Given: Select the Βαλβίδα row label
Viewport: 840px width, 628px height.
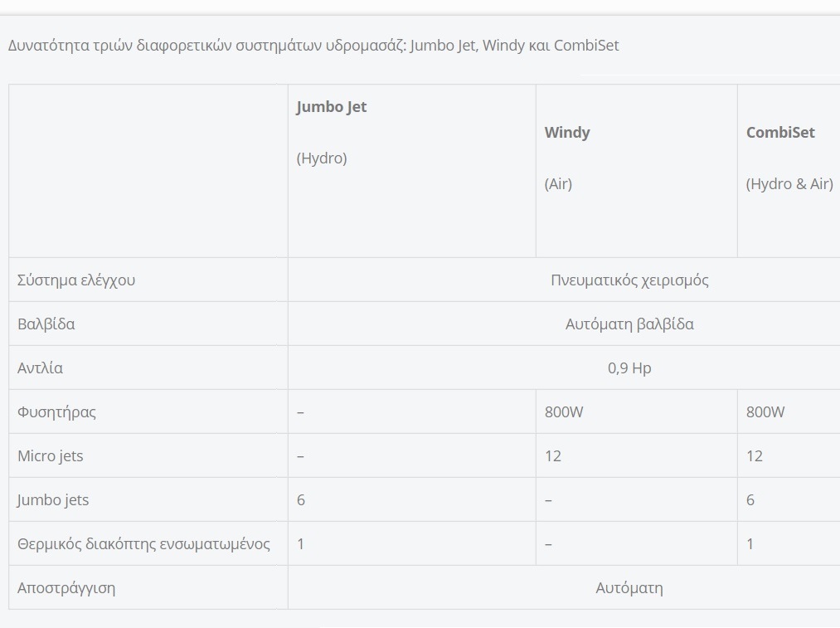Looking at the screenshot, I should pos(46,324).
